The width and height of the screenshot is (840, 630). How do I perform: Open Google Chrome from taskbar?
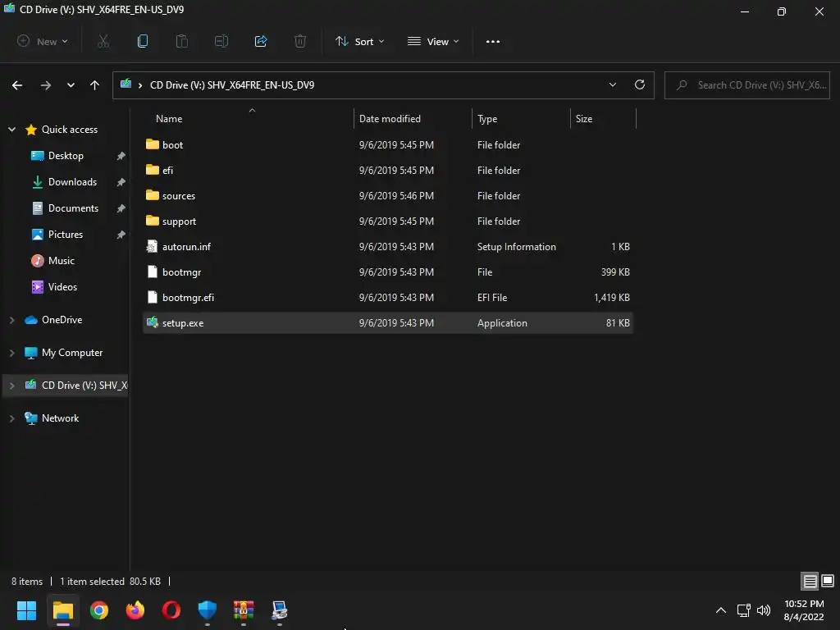tap(99, 610)
